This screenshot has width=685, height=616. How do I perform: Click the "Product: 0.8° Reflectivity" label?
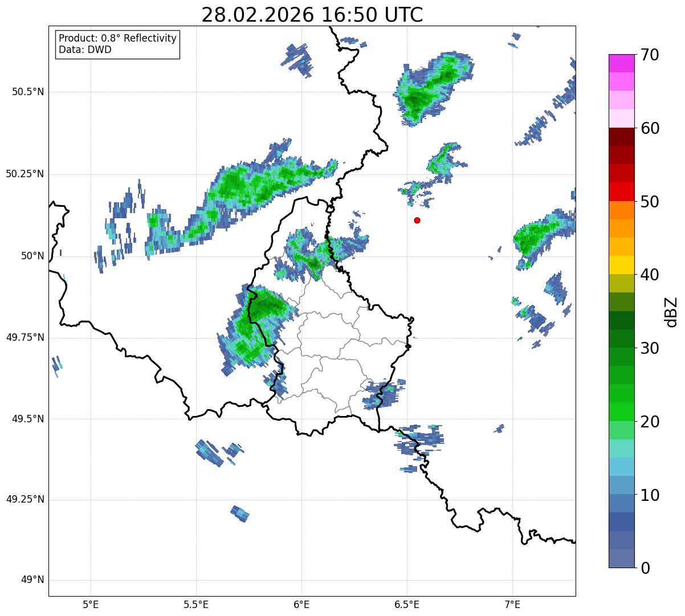(118, 38)
